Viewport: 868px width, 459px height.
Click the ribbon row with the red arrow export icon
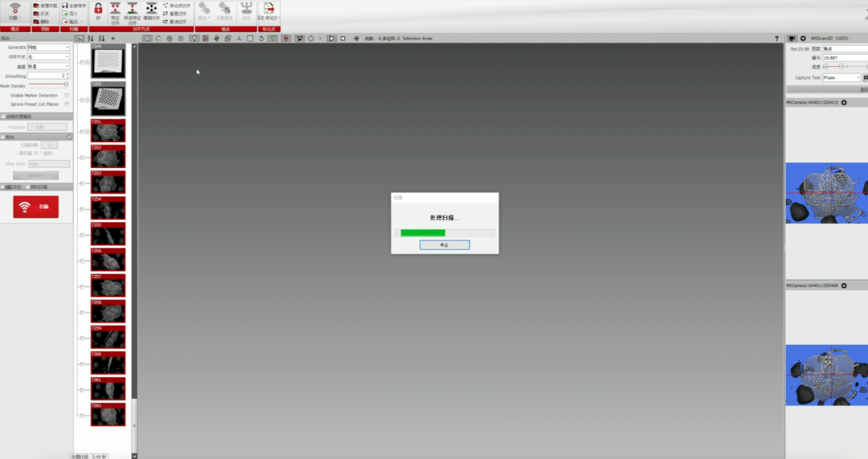(x=72, y=22)
